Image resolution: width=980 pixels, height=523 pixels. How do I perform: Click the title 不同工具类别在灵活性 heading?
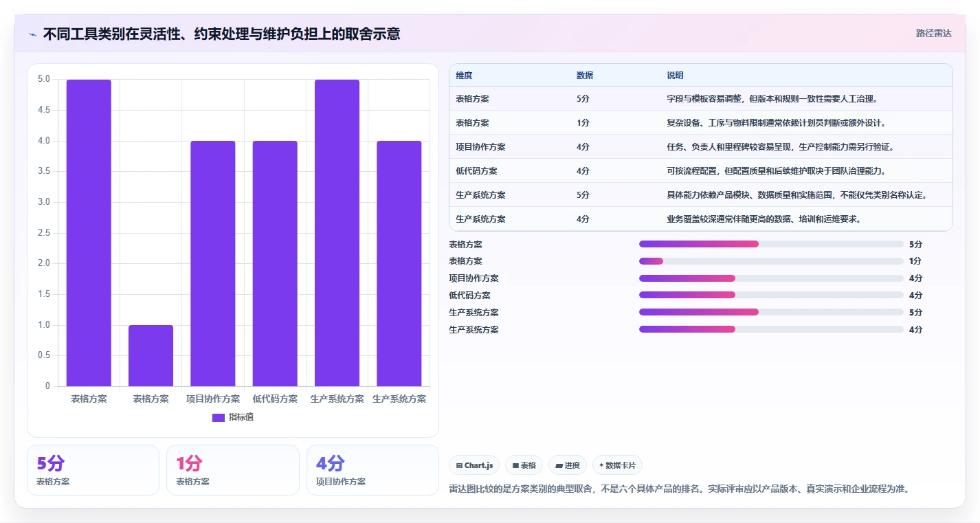(x=221, y=34)
